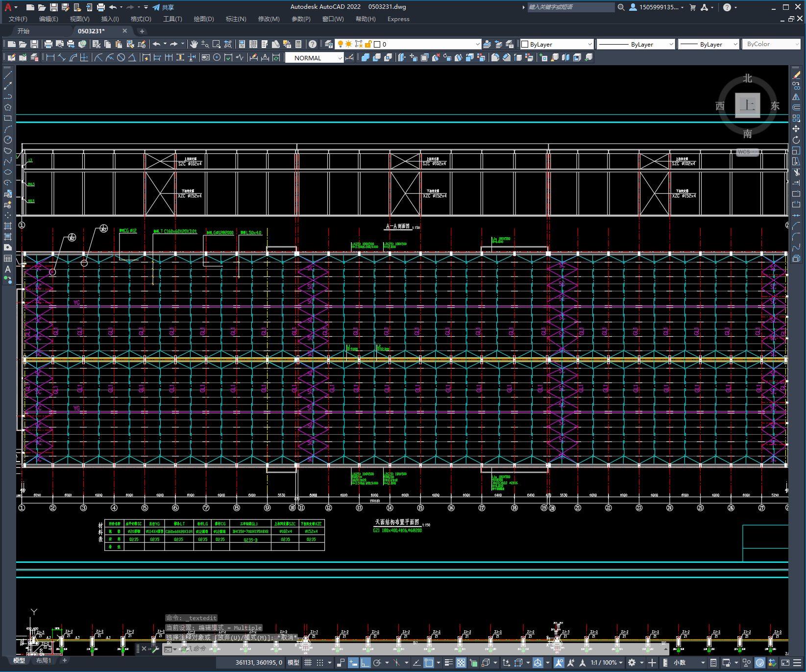Click the Plot Preview toolbar icon
The width and height of the screenshot is (806, 672).
pyautogui.click(x=59, y=44)
